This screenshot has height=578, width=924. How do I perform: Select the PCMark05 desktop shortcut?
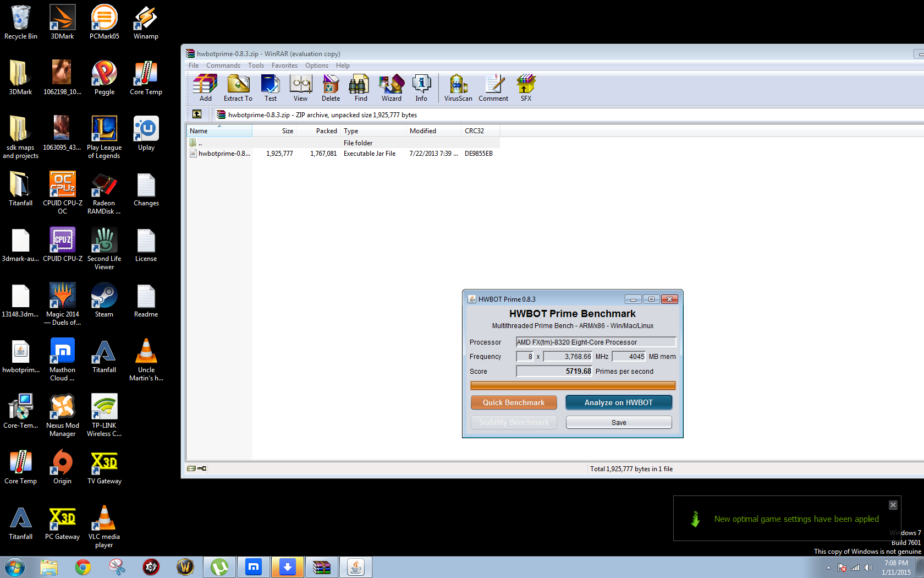click(105, 22)
